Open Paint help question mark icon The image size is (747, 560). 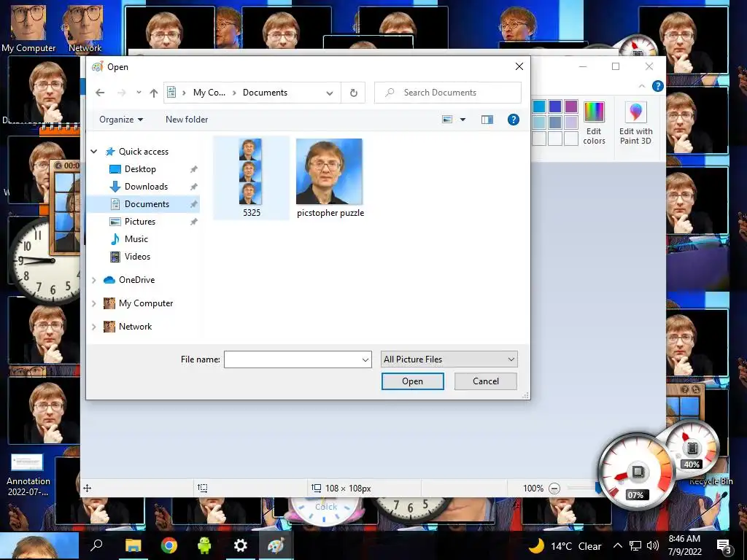[x=658, y=86]
